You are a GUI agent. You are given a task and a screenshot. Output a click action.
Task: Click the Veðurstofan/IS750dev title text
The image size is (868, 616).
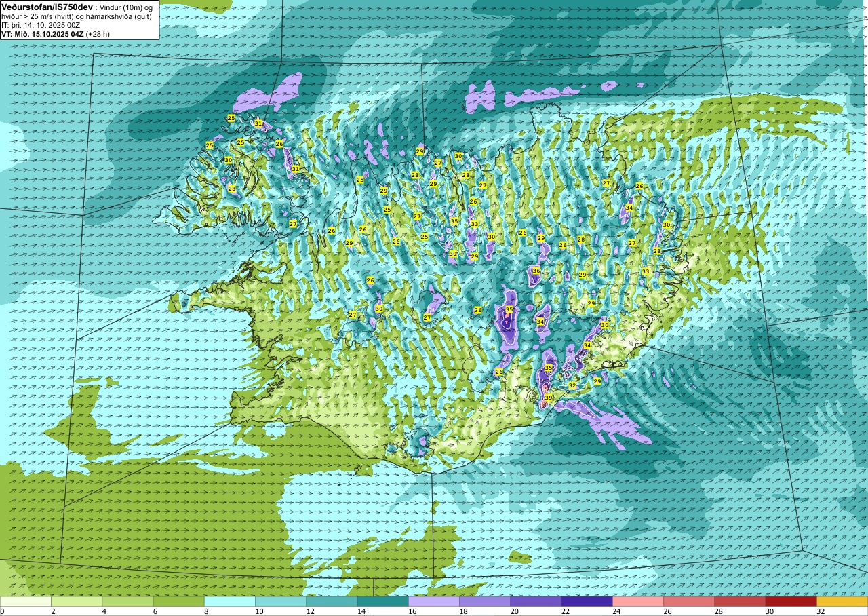(x=47, y=6)
